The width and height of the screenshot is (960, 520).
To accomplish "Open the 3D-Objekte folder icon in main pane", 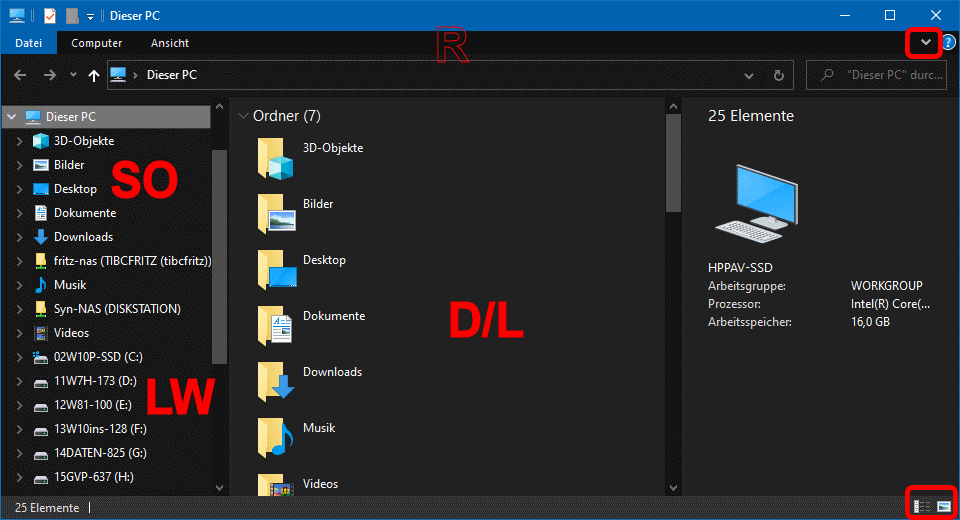I will [x=276, y=158].
